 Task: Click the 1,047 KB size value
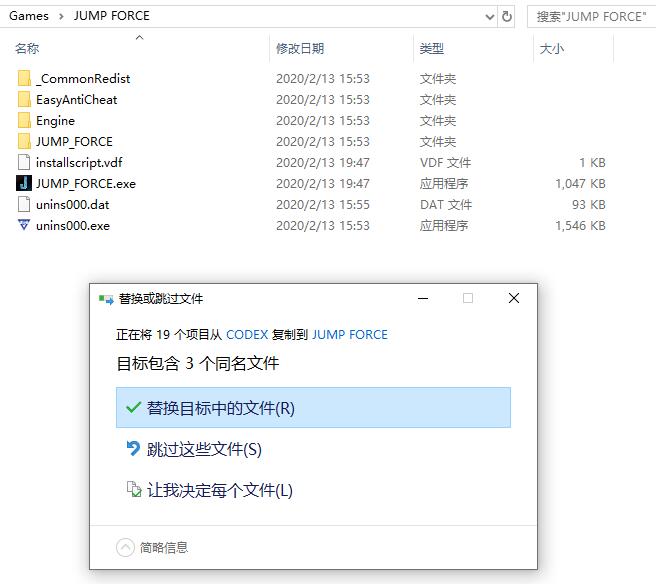580,183
